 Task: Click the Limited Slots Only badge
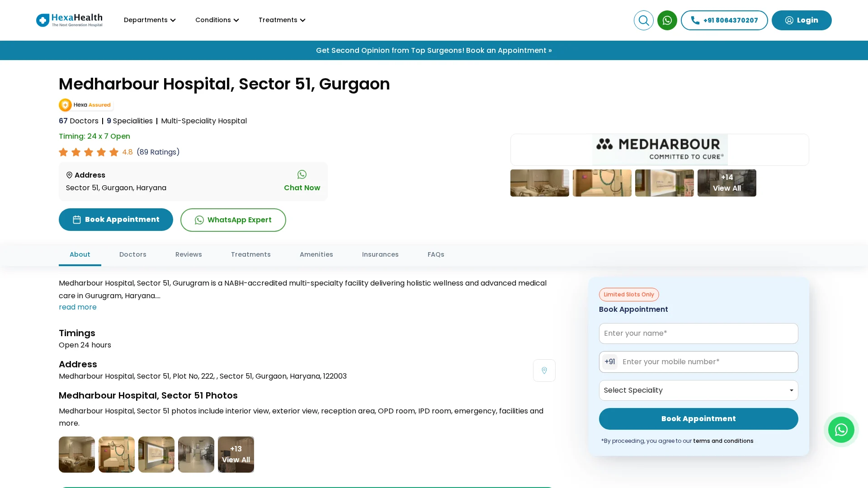629,295
